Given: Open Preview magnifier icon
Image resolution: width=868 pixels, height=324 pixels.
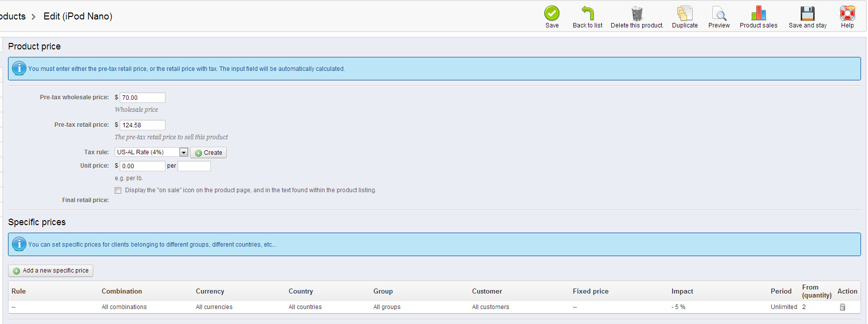Looking at the screenshot, I should [719, 13].
